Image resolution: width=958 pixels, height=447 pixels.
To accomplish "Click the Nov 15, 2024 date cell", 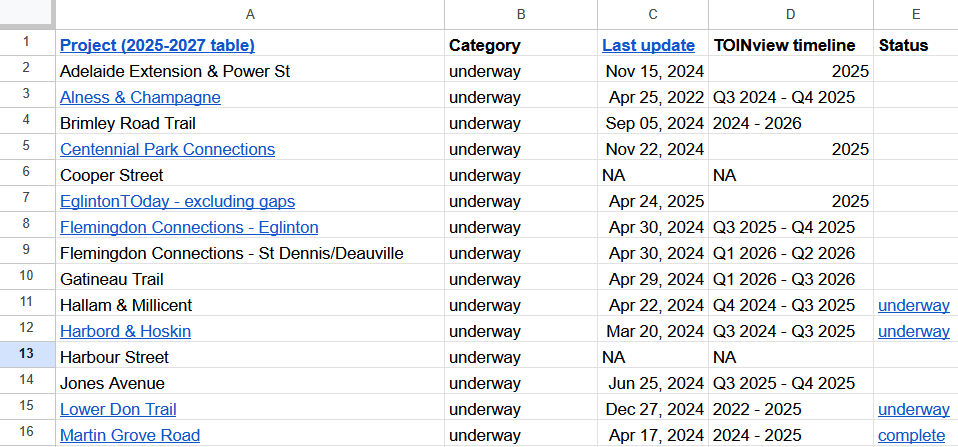I will 654,71.
